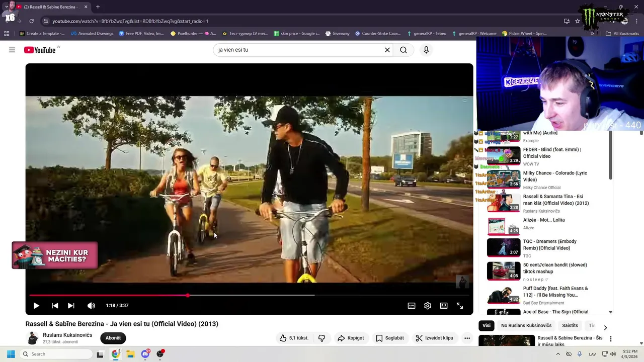Start voice search with microphone icon
644x362 pixels.
[426, 50]
